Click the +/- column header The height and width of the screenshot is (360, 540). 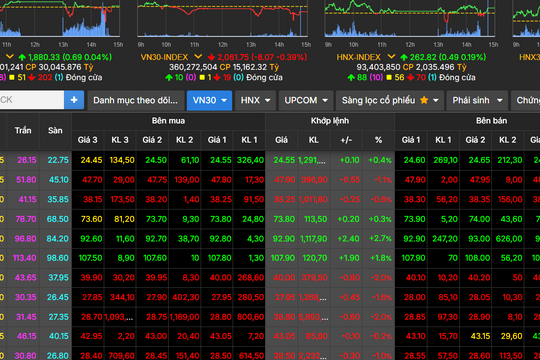[x=346, y=140]
